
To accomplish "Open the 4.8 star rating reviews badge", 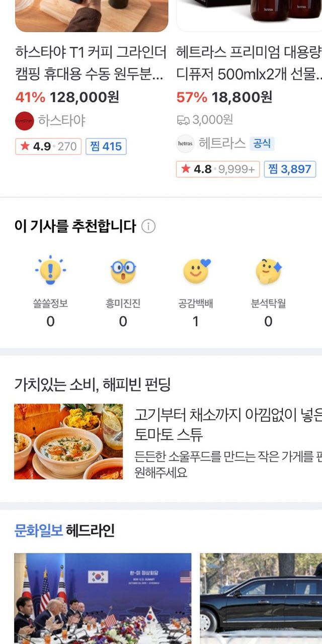I will point(218,169).
